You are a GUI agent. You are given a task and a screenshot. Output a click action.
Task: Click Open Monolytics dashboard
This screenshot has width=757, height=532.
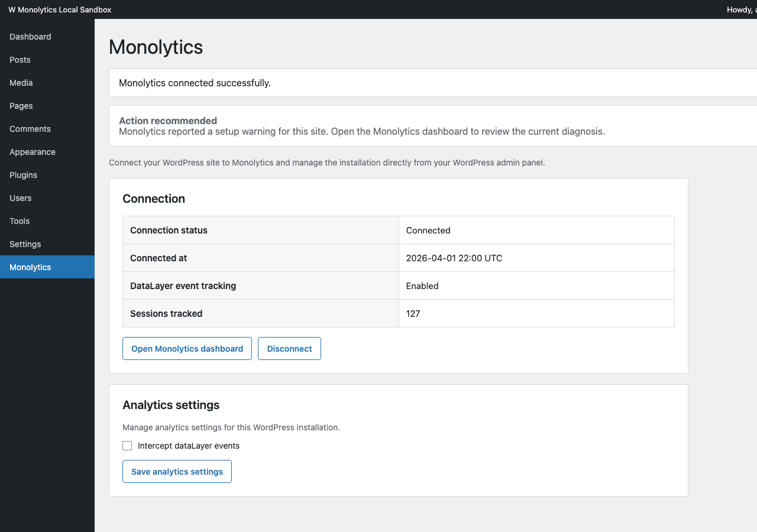click(x=187, y=348)
